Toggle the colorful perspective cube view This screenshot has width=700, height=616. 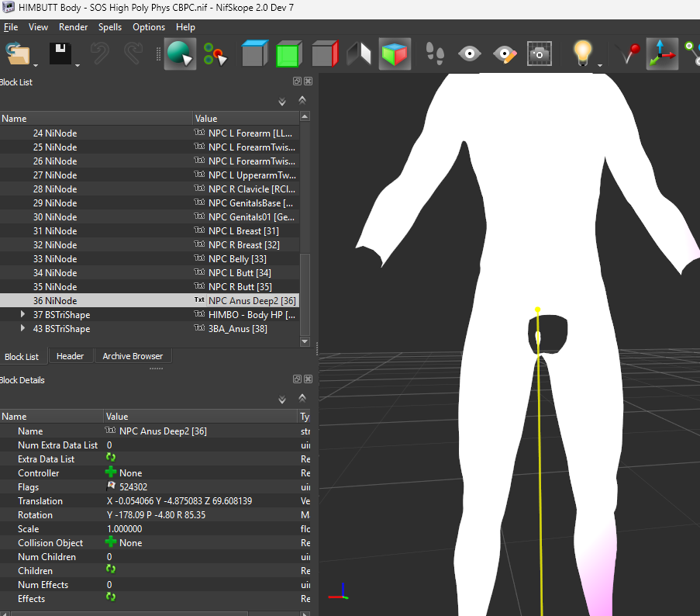[x=395, y=54]
